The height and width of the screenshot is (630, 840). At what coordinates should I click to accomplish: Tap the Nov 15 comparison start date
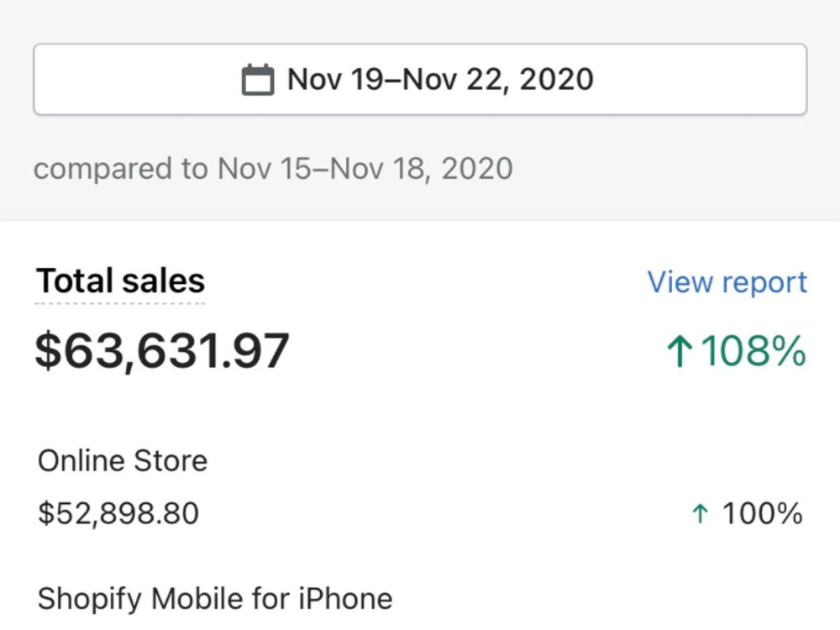click(x=265, y=169)
